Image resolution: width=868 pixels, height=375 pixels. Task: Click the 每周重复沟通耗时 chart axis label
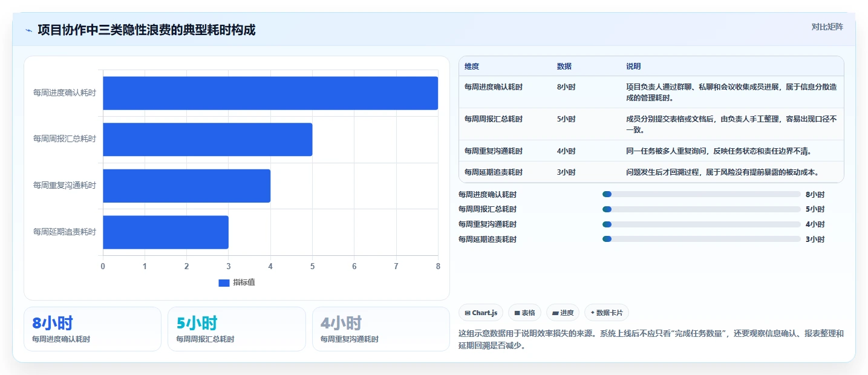pyautogui.click(x=65, y=186)
